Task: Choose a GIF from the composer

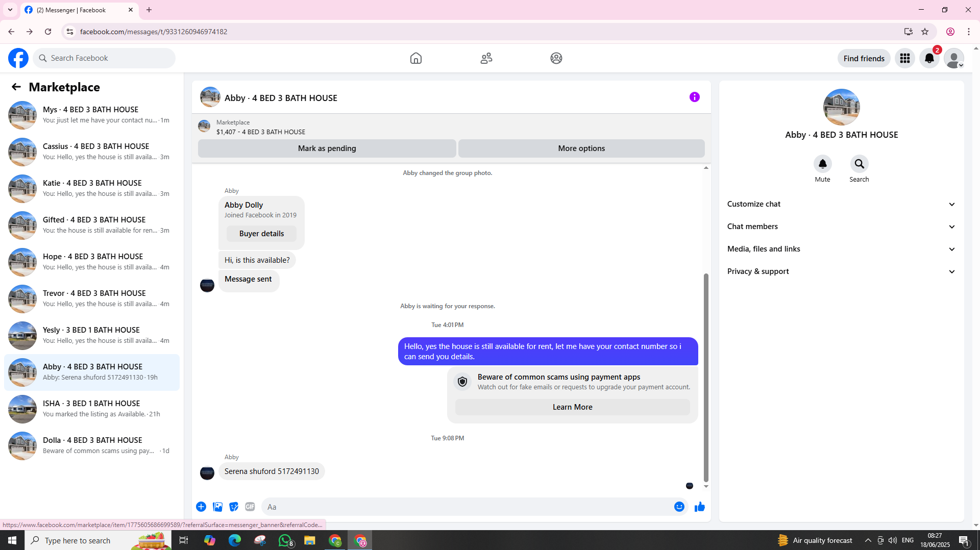Action: click(250, 507)
